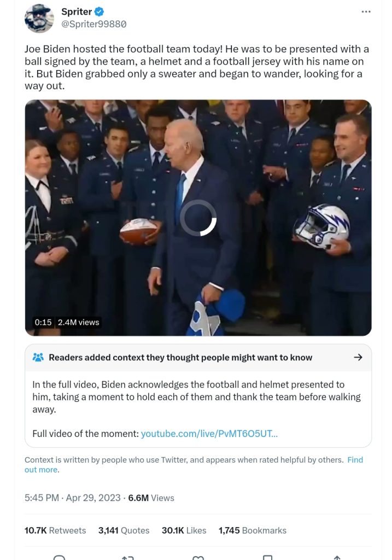Open the share icon menu
The height and width of the screenshot is (560, 392).
337,557
